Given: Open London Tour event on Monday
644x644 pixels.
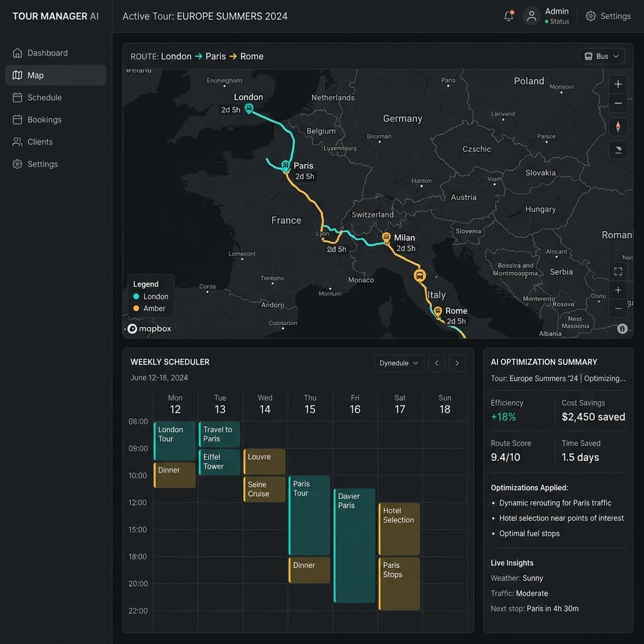Looking at the screenshot, I should 175,441.
